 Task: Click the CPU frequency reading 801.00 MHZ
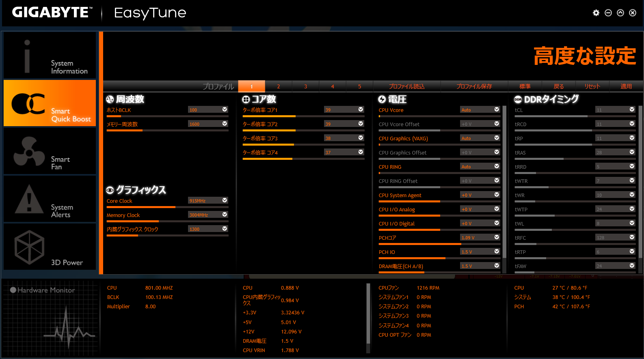pos(159,288)
